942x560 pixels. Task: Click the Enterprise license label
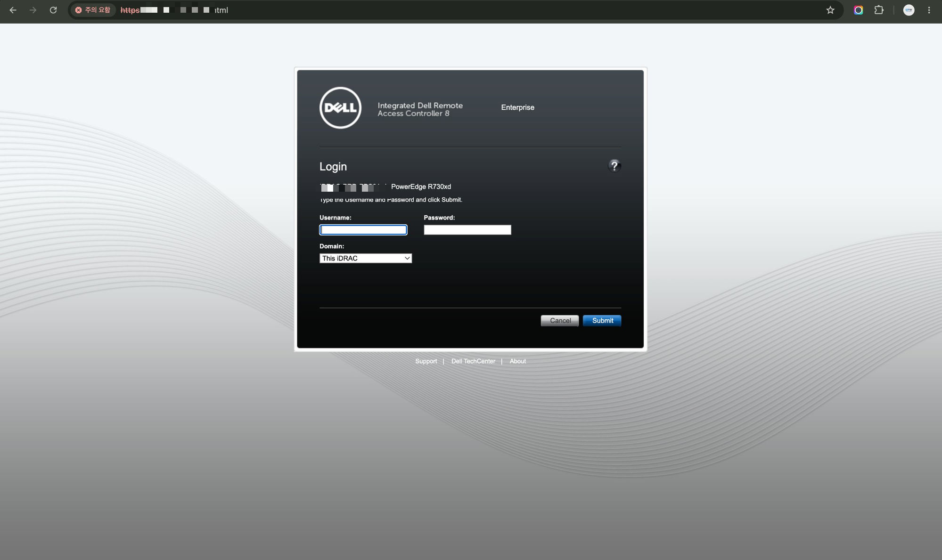pyautogui.click(x=517, y=107)
